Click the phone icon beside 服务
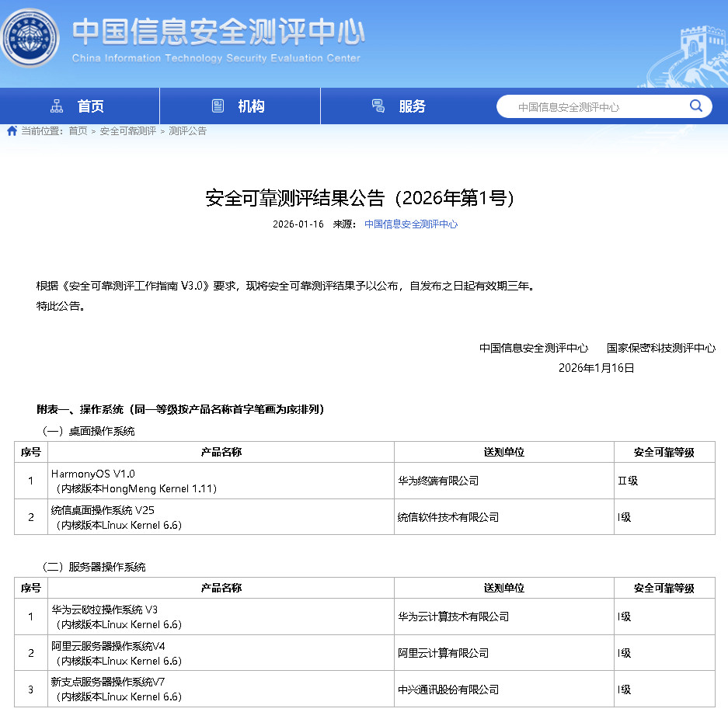Screen dimensions: 728x719 pos(378,106)
